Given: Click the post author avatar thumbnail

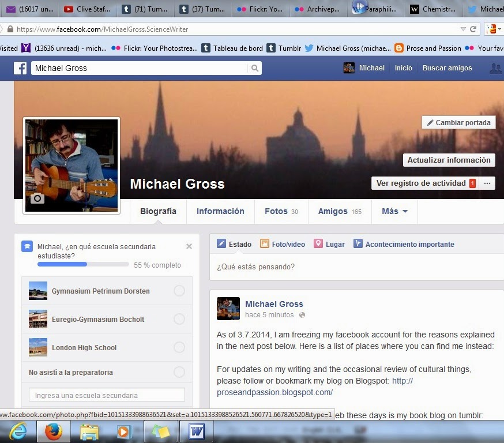Looking at the screenshot, I should click(228, 309).
